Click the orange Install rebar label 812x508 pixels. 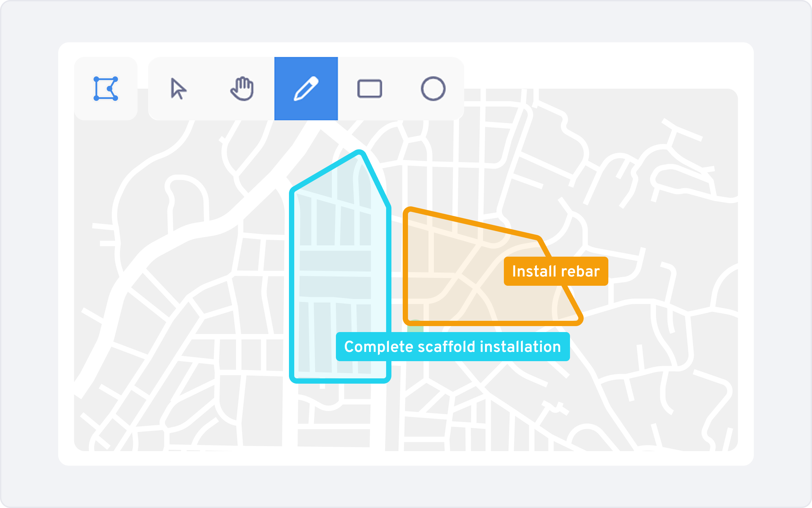[556, 271]
